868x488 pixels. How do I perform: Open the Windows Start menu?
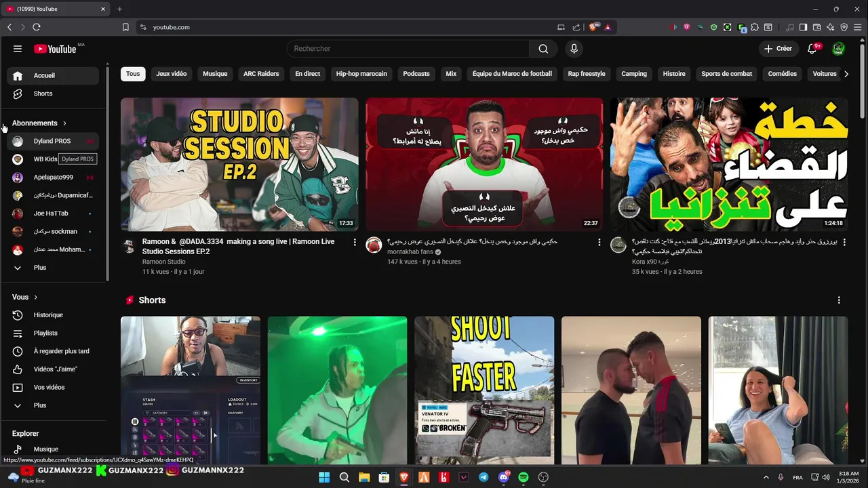[x=324, y=477]
